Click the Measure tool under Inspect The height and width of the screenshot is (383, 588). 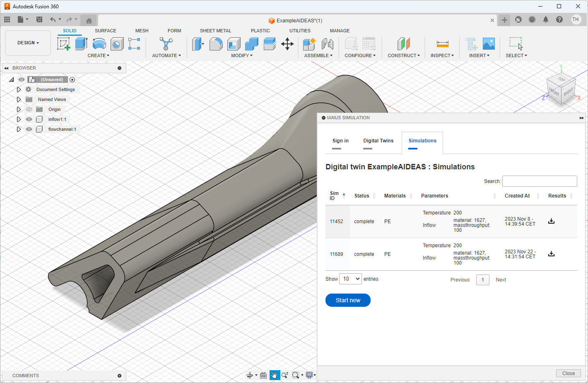click(442, 43)
